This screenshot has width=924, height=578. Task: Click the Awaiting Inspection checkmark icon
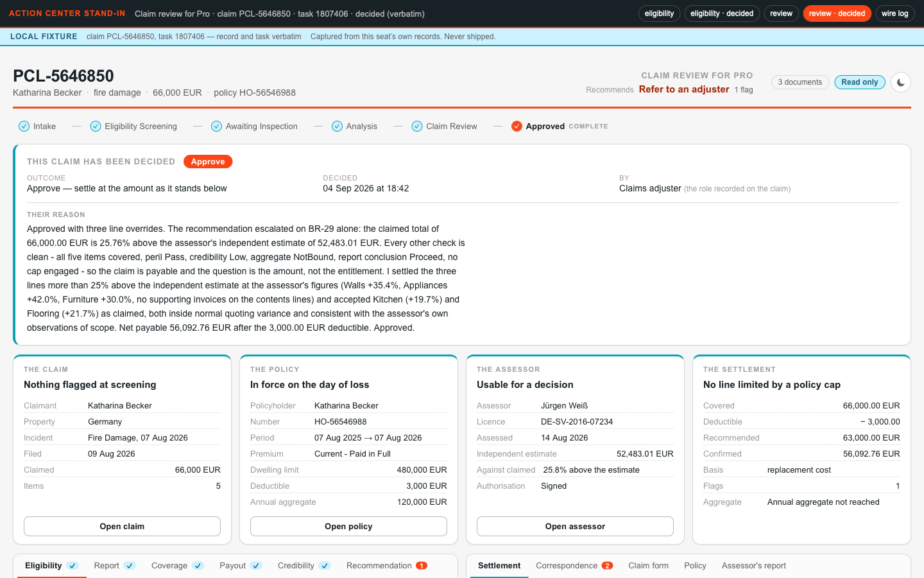(217, 126)
